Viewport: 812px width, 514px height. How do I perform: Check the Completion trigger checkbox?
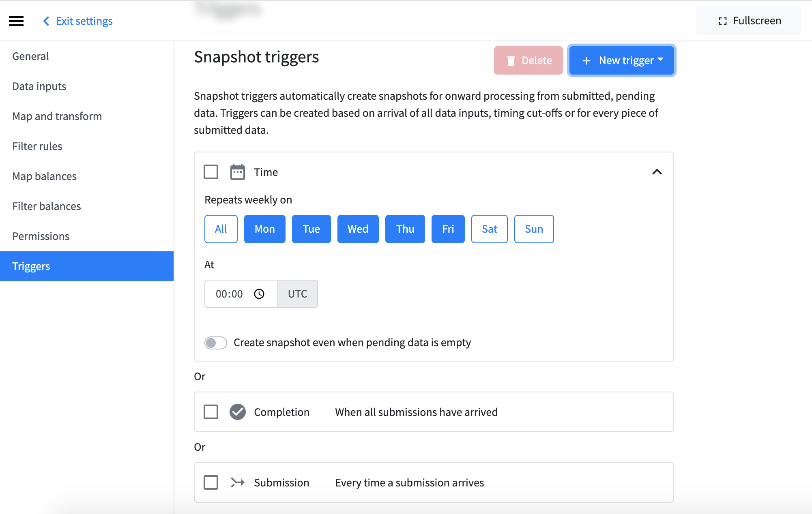[211, 412]
